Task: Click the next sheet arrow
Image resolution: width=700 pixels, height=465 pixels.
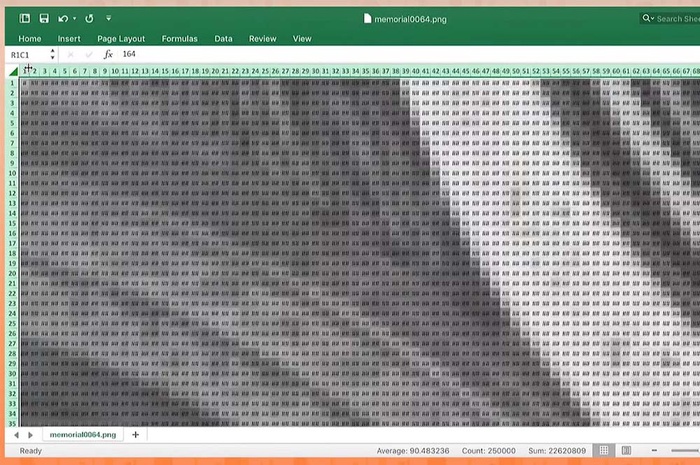Action: pos(30,435)
